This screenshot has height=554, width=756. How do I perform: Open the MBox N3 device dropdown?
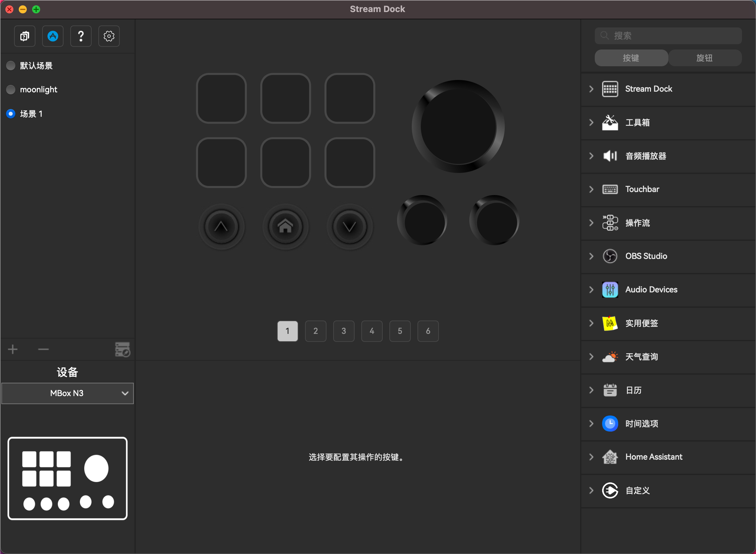click(x=67, y=393)
